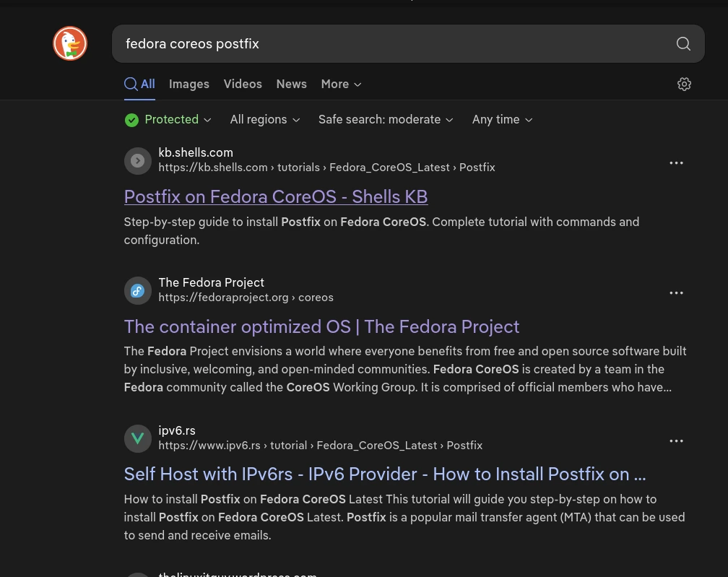Open three-dot menu for Fedora Project result
The image size is (728, 577).
tap(676, 293)
